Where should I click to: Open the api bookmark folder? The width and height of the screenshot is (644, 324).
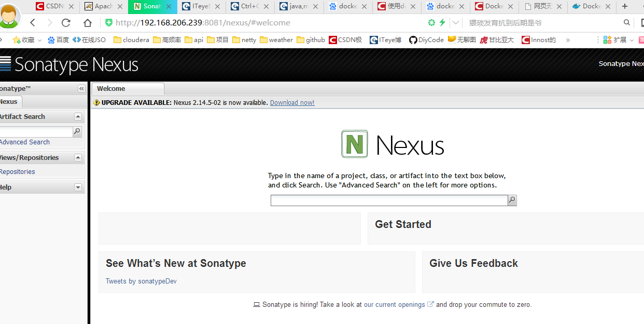click(194, 40)
